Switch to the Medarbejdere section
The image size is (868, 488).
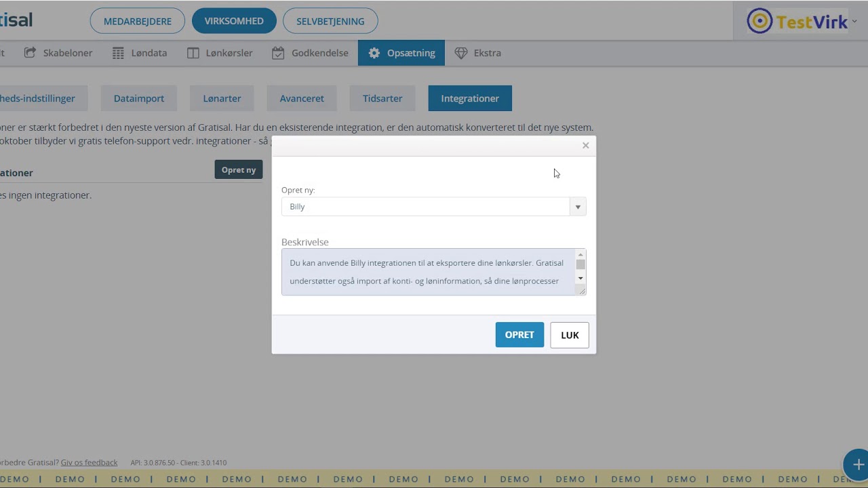click(x=138, y=21)
